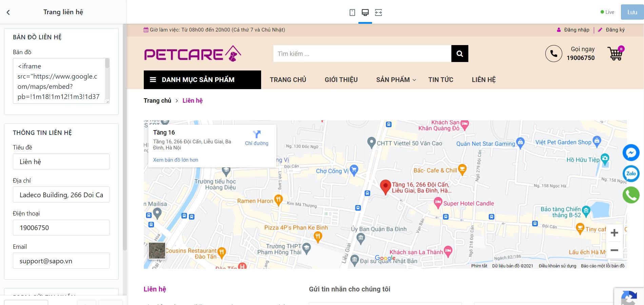644x305 pixels.
Task: Click the Bản đồ iframe code textarea
Action: coord(61,81)
